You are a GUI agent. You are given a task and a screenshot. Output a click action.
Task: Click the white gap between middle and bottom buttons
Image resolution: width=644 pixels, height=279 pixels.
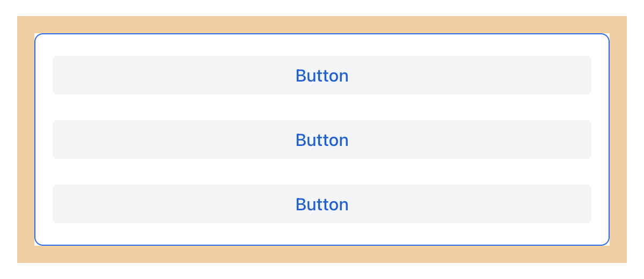(x=322, y=172)
